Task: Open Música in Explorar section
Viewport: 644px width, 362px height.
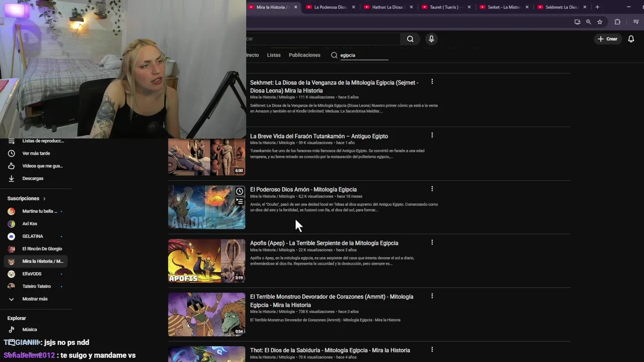Action: 36,329
